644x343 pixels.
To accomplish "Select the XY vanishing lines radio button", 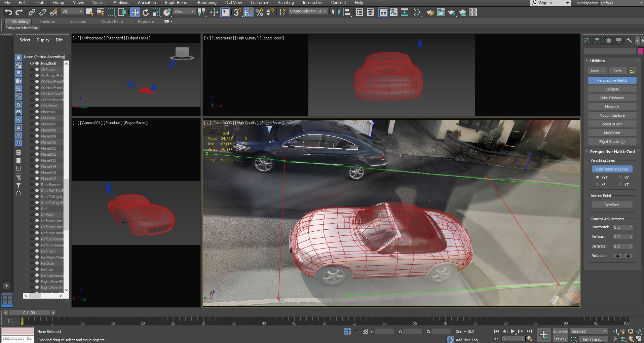I will 621,177.
